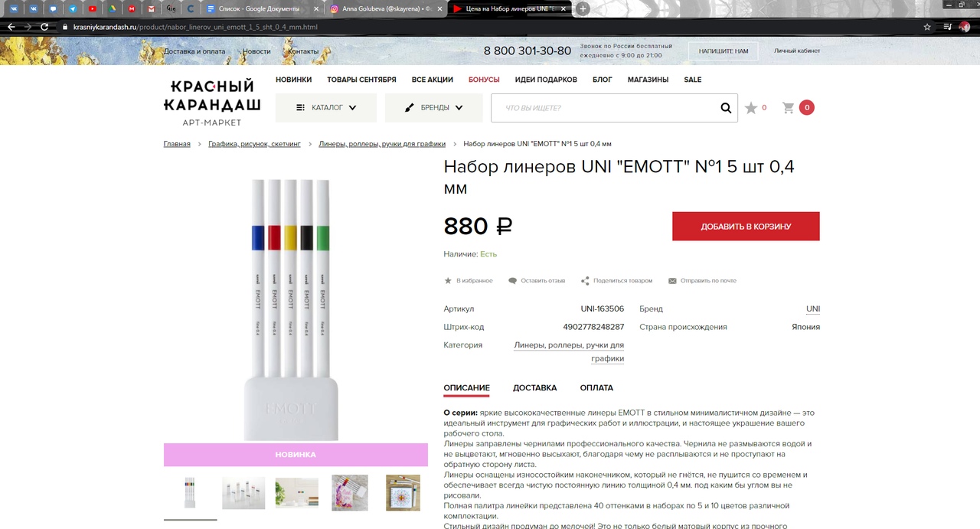The width and height of the screenshot is (980, 529).
Task: Reload the page with browser refresh icon
Action: [44, 27]
